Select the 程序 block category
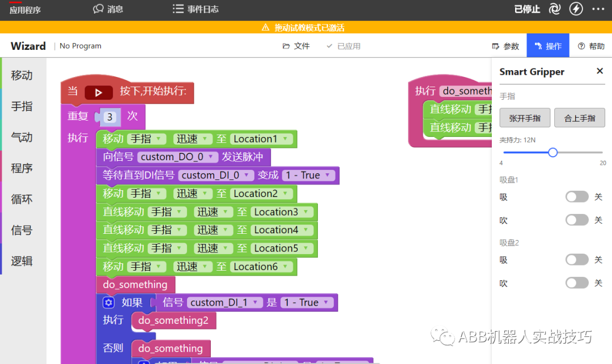 (23, 168)
